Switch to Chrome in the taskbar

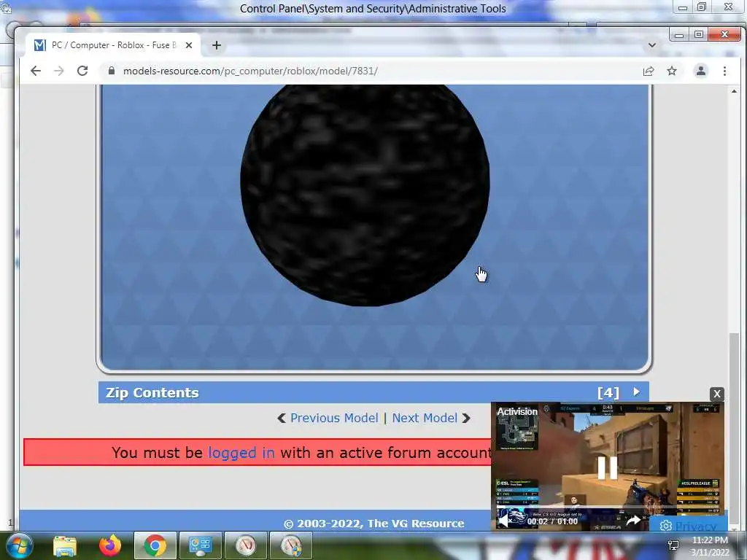pos(155,545)
